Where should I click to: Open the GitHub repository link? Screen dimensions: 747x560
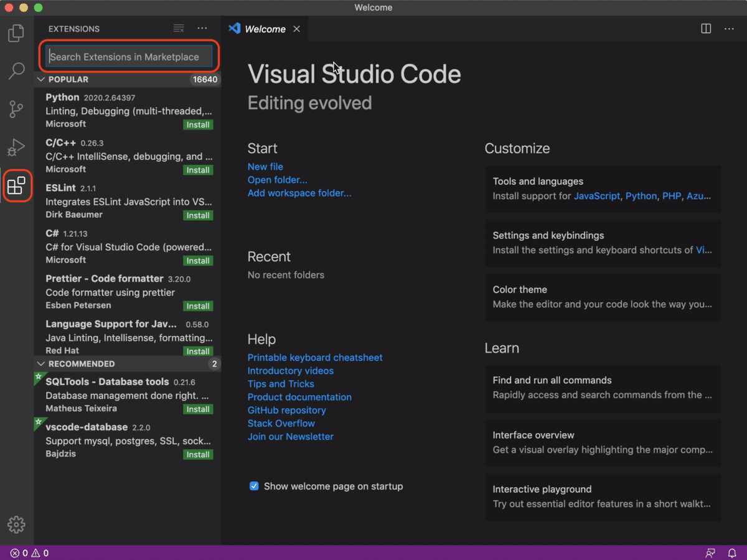pyautogui.click(x=287, y=410)
